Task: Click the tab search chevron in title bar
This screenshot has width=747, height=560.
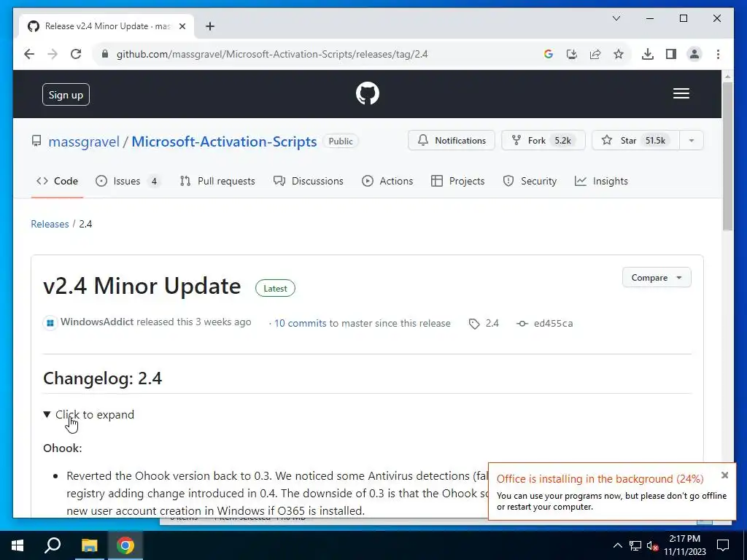Action: point(616,18)
